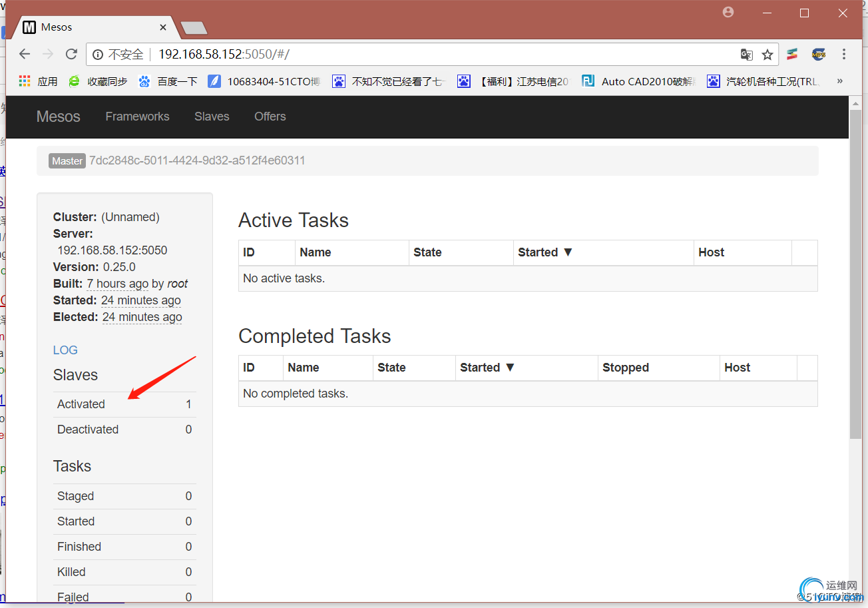Open the Offers nav item

[270, 117]
